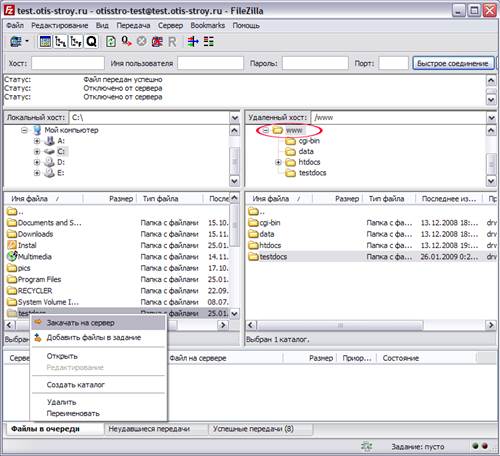Click the refresh file lists icon
Screen dimensions: 500x456
(111, 42)
